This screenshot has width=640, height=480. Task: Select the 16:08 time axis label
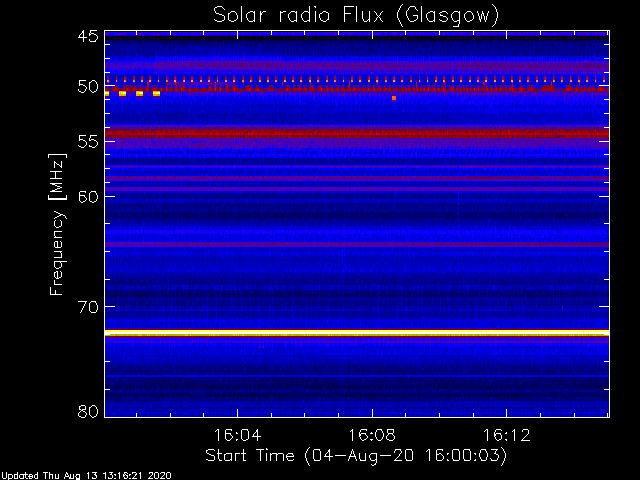[x=372, y=436]
